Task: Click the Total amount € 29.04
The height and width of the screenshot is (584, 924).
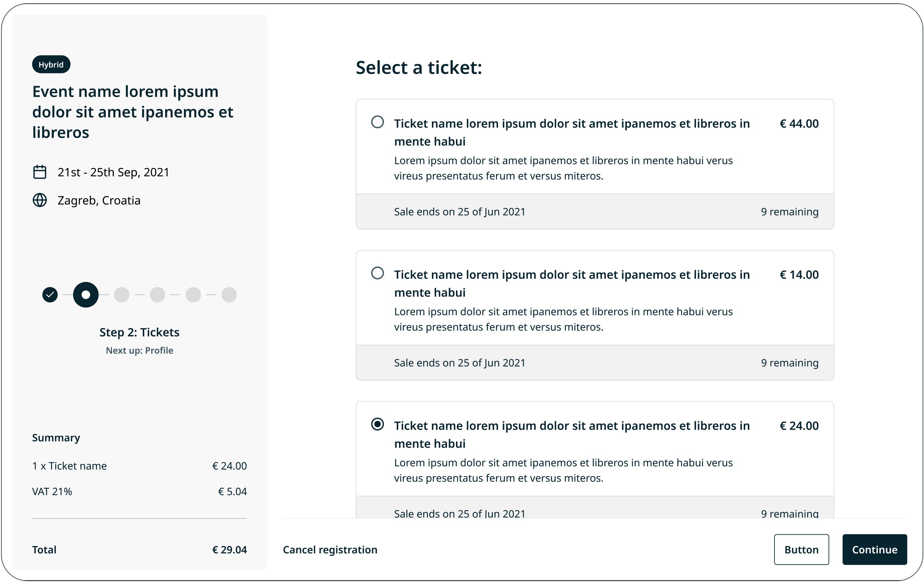Action: pos(230,550)
